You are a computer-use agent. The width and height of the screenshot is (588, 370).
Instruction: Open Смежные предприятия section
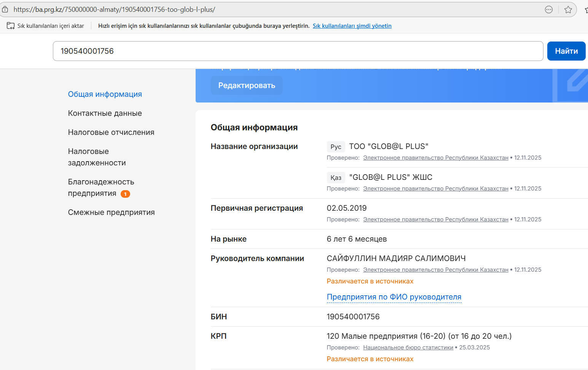111,212
